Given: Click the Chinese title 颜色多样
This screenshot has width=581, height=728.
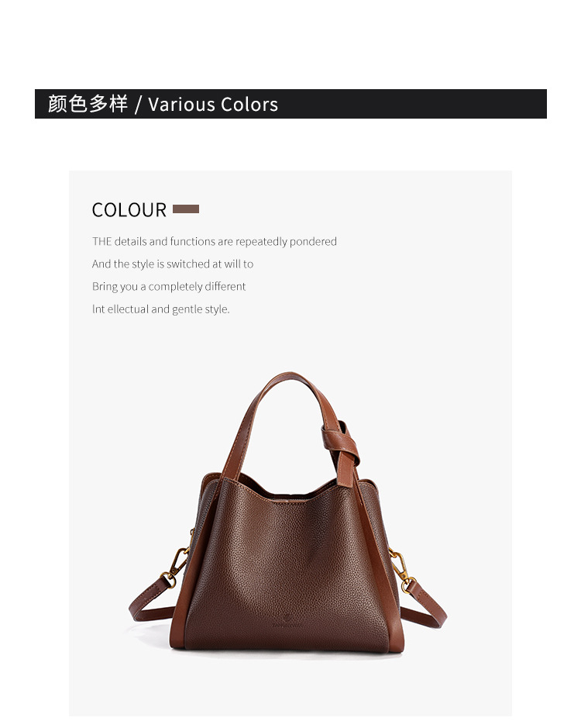Looking at the screenshot, I should pyautogui.click(x=88, y=104).
